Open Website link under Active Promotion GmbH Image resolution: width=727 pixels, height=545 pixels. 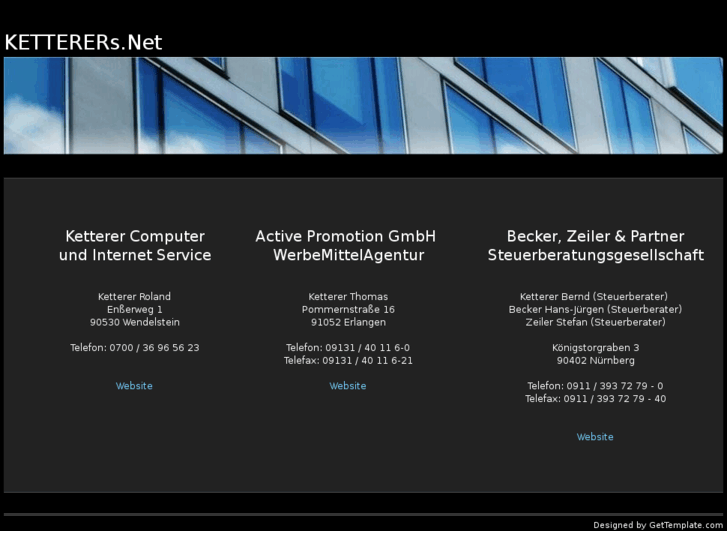(348, 386)
